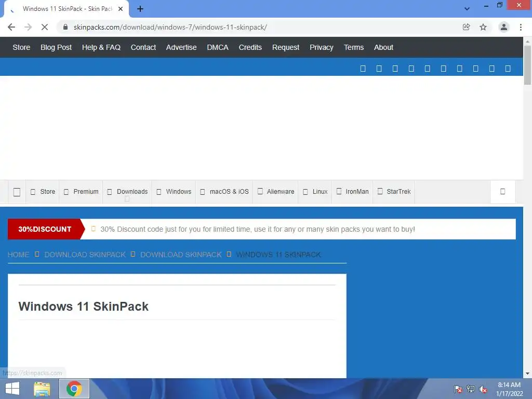Select the Windows 11 SkinPack tab
The width and height of the screenshot is (532, 399).
[x=66, y=9]
